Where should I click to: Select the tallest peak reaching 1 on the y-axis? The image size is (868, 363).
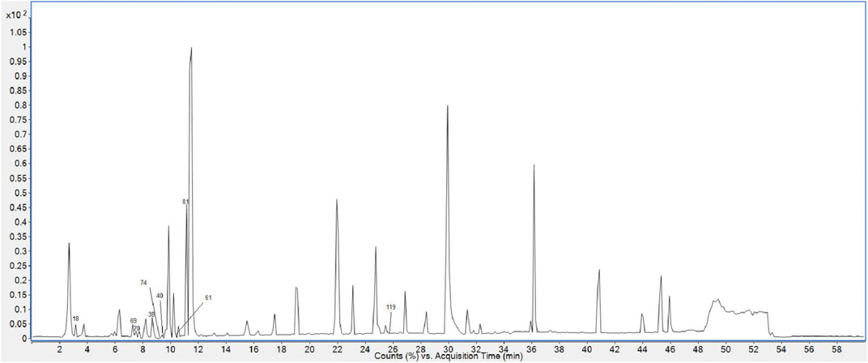(192, 49)
